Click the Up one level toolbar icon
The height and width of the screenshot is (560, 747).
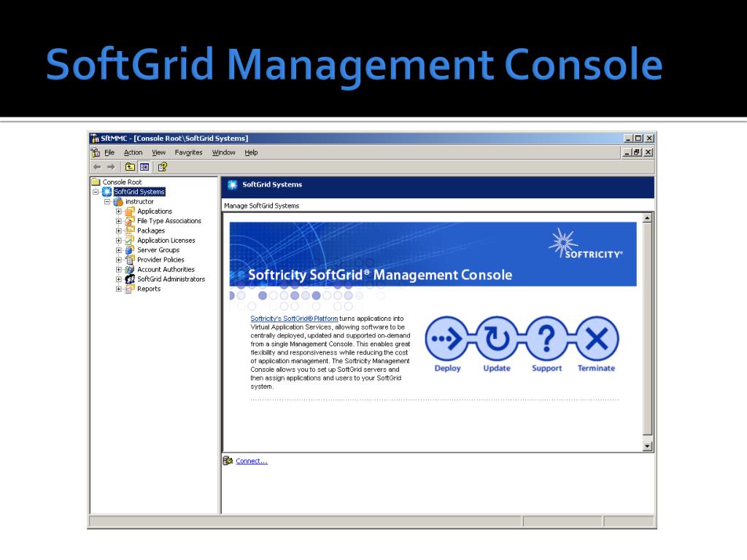tap(130, 167)
